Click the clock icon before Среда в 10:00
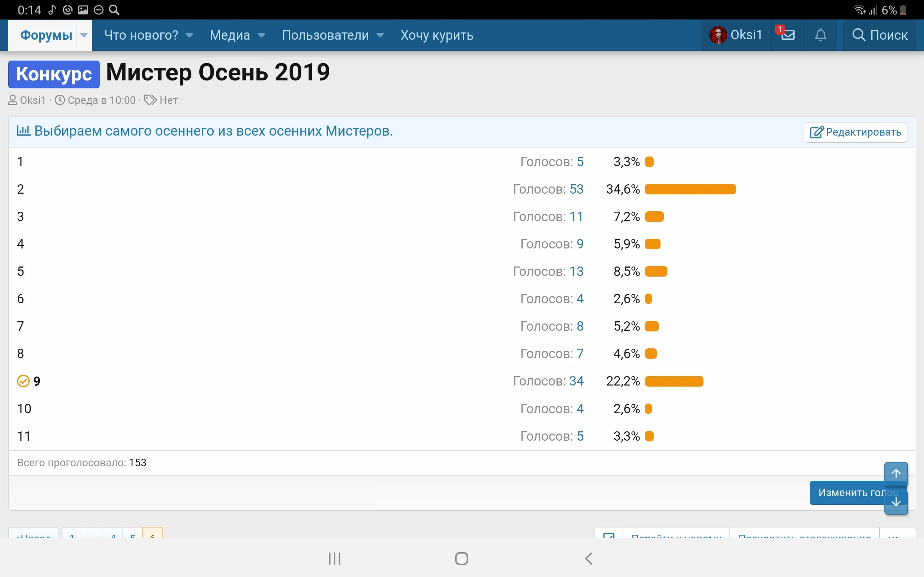The image size is (924, 577). coord(60,100)
